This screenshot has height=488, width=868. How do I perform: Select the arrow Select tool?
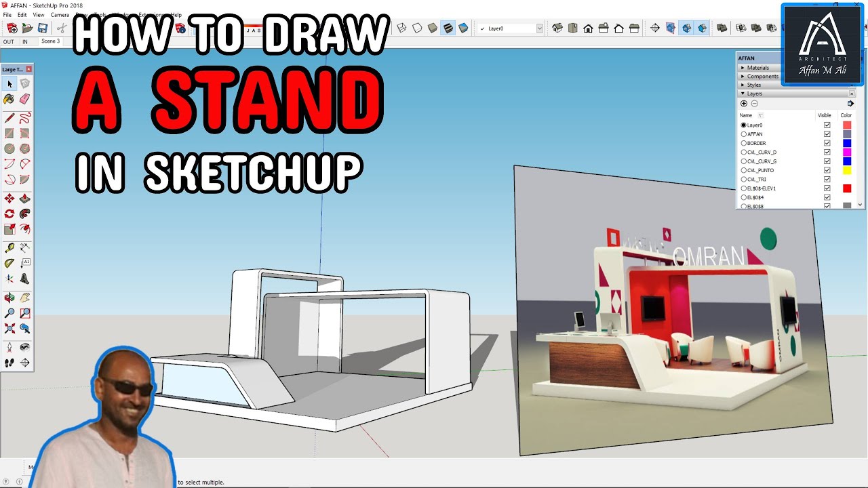[9, 83]
